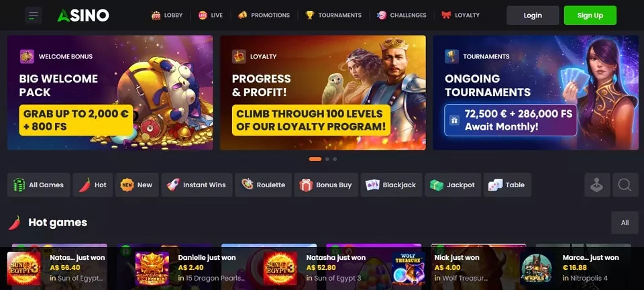Open the Big Welcome Pack banner

(110, 93)
